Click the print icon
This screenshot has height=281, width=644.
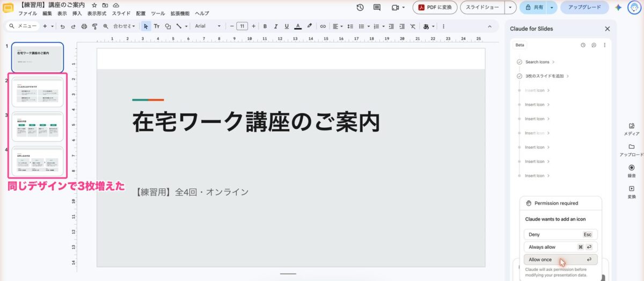(x=84, y=26)
